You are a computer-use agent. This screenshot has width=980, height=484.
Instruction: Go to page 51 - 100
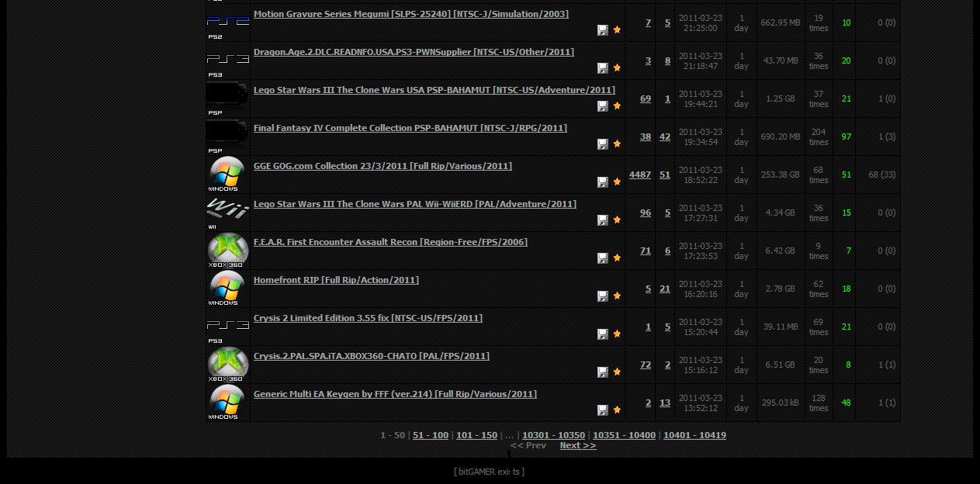click(x=431, y=435)
